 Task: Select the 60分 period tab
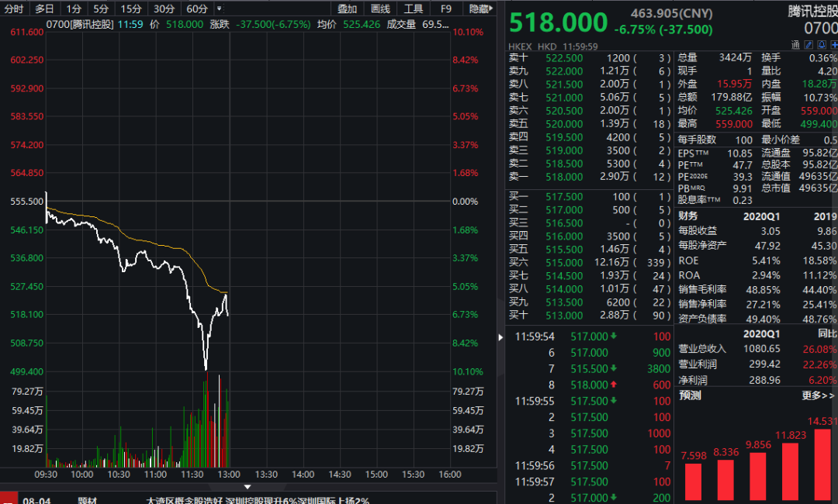[197, 9]
